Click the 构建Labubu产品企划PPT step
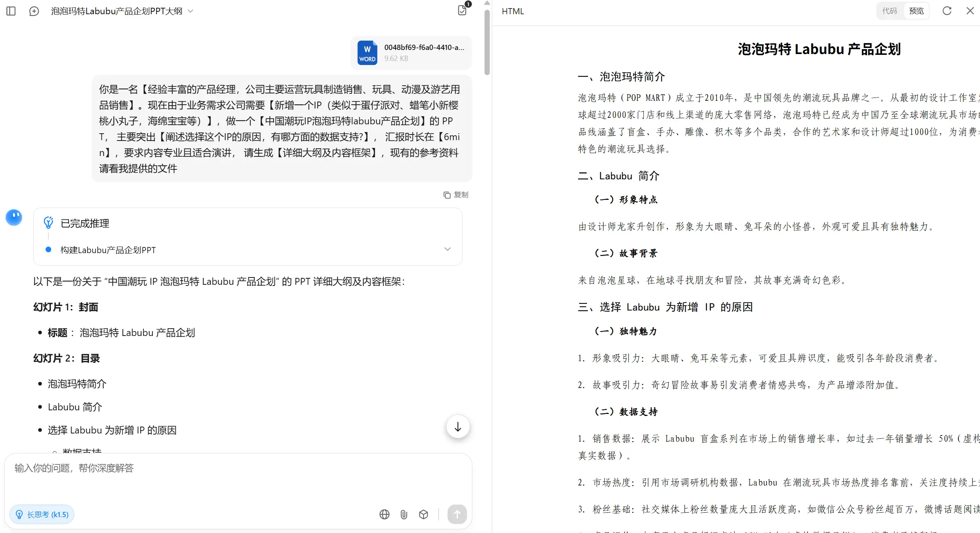 pos(108,250)
